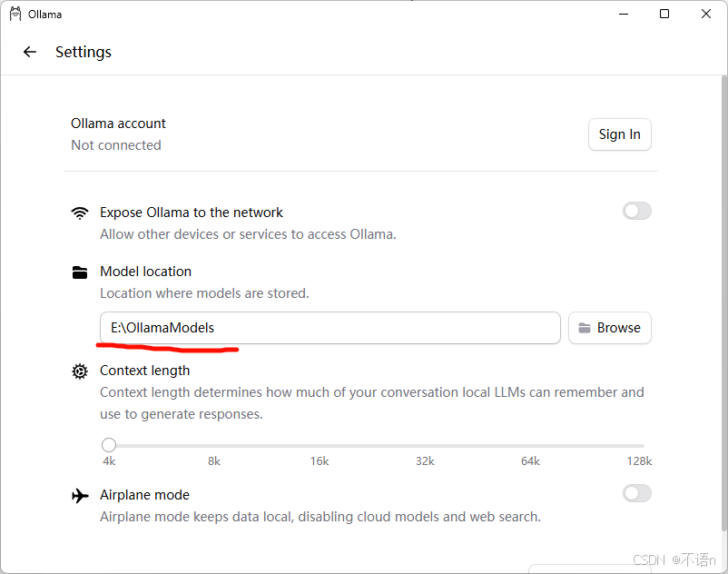Click the Ollama llama logo in title bar
The width and height of the screenshot is (728, 574).
point(15,14)
